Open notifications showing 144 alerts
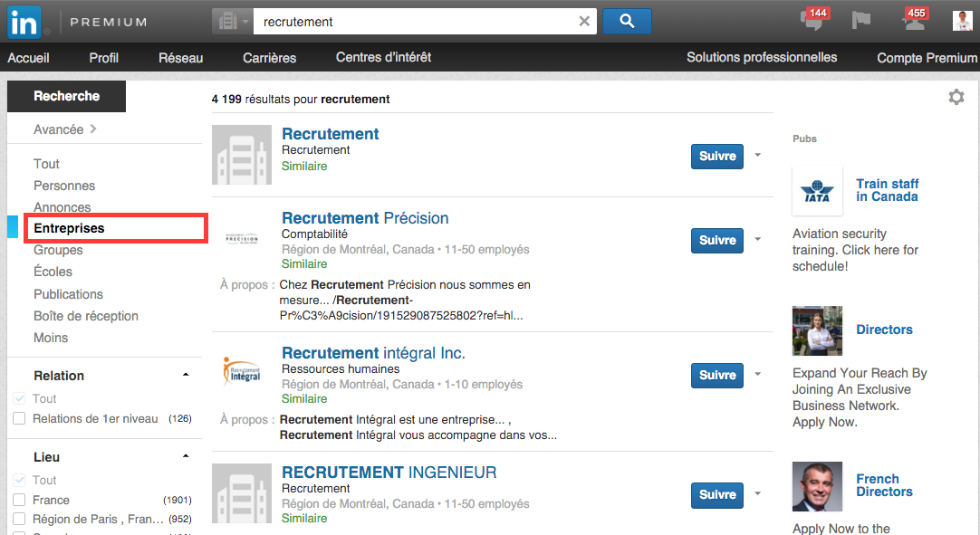Screen dimensions: 980x535 [x=812, y=20]
